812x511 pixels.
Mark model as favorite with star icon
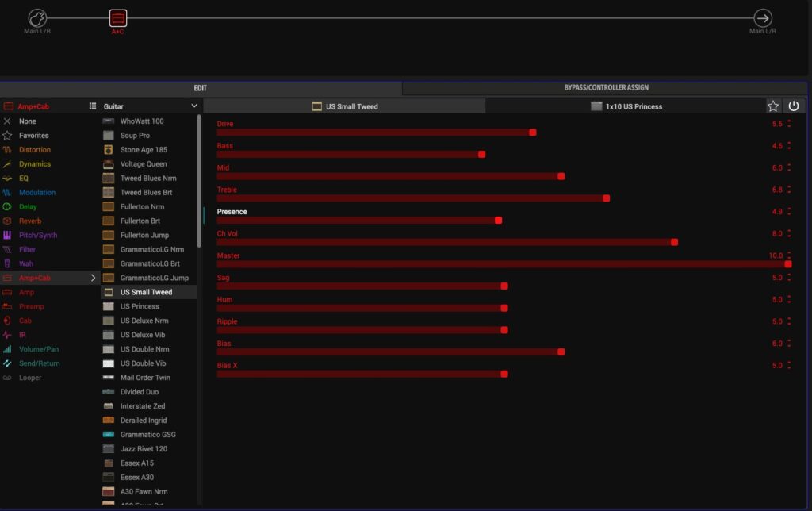click(773, 106)
